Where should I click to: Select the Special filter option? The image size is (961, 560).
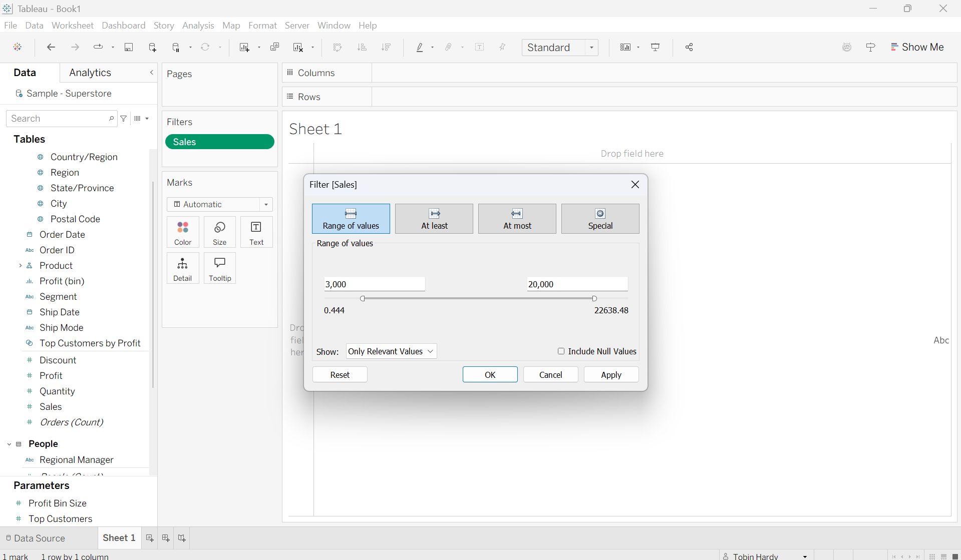[x=600, y=219]
